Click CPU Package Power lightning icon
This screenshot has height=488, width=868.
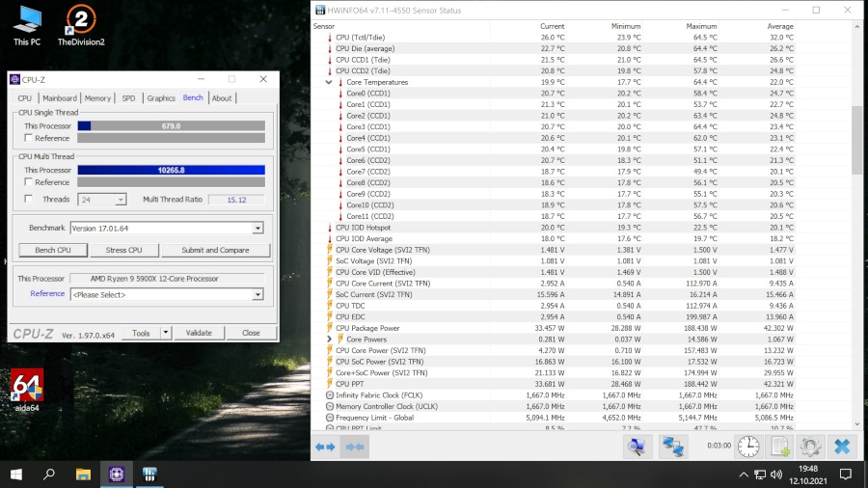click(330, 328)
